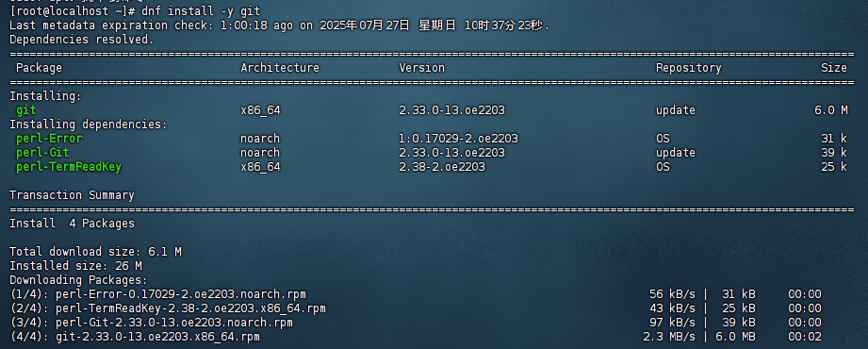Select the "perl-Git" package name in table
The height and width of the screenshot is (349, 868).
pos(42,153)
